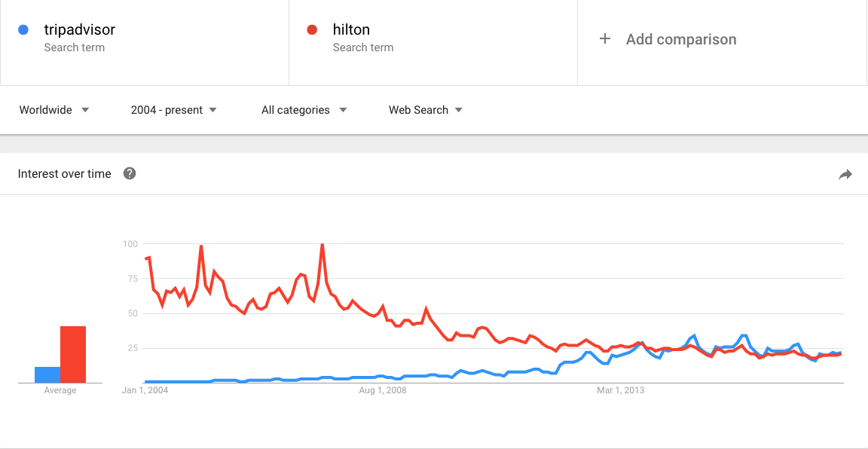Click the peak of the hilton trend line

tap(322, 244)
